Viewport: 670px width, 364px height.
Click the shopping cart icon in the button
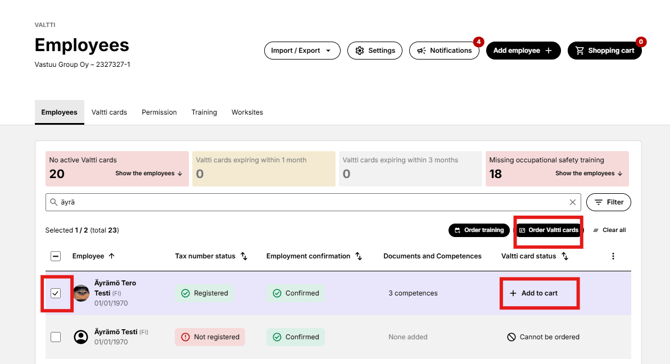tap(580, 50)
